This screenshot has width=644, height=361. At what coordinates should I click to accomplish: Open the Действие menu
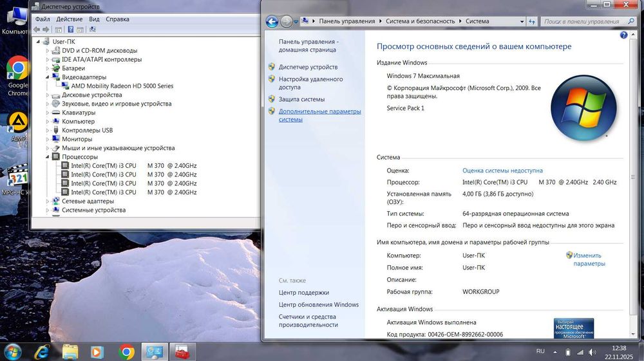pos(70,19)
